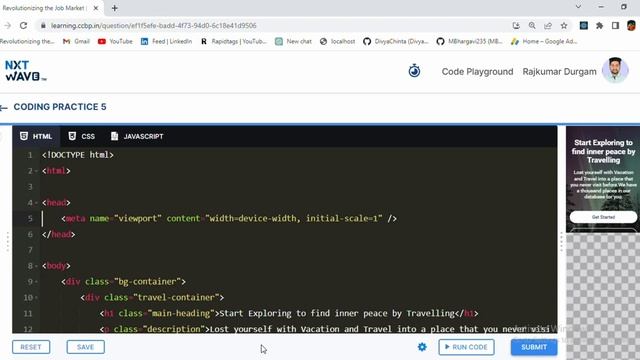Viewport: 640px width, 360px height.
Task: Open the Feed | LinkedIn bookmark
Action: pos(166,41)
